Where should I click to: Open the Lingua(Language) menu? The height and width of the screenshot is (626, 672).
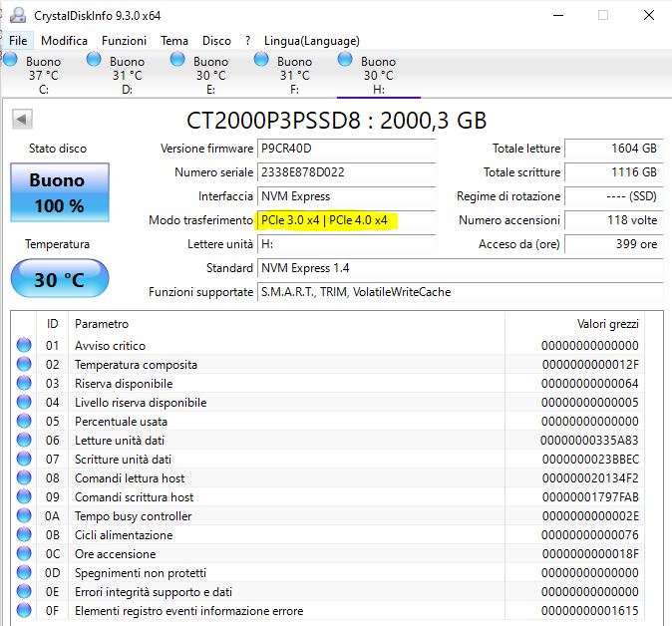click(311, 41)
